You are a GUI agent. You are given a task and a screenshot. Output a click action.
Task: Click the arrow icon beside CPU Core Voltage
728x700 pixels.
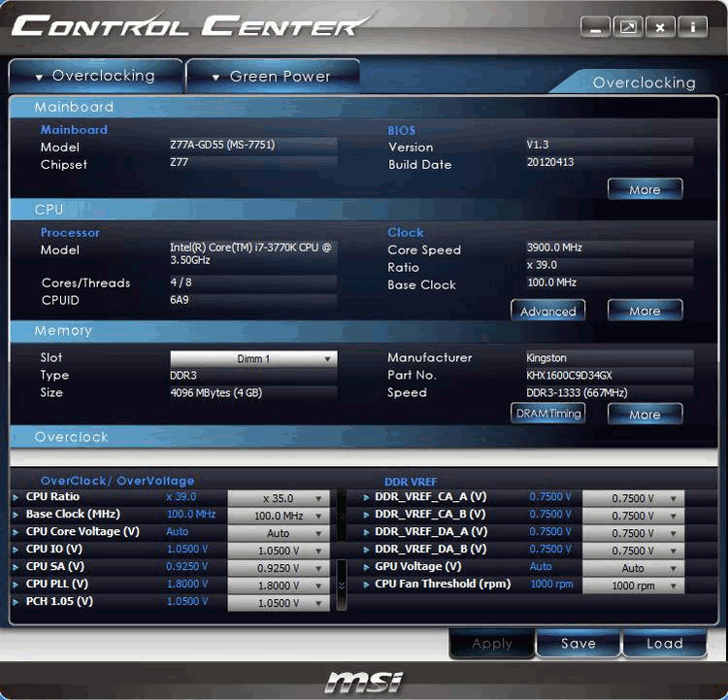[x=16, y=532]
